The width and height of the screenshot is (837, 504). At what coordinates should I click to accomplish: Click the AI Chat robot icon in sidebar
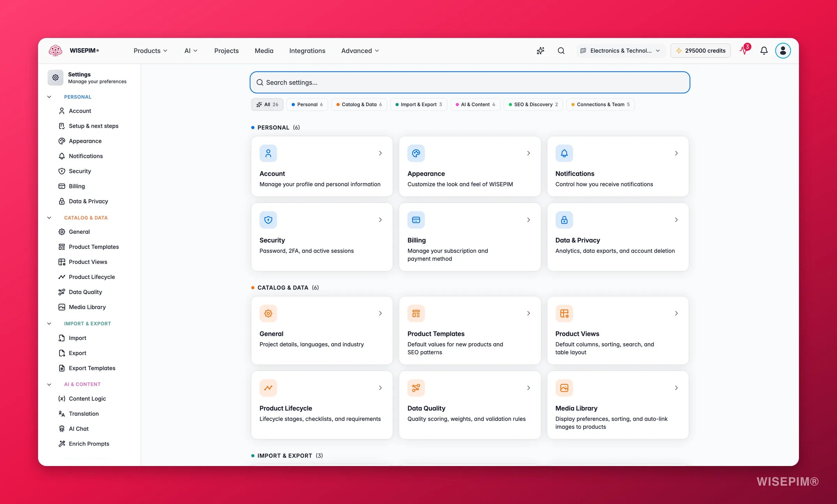coord(62,429)
